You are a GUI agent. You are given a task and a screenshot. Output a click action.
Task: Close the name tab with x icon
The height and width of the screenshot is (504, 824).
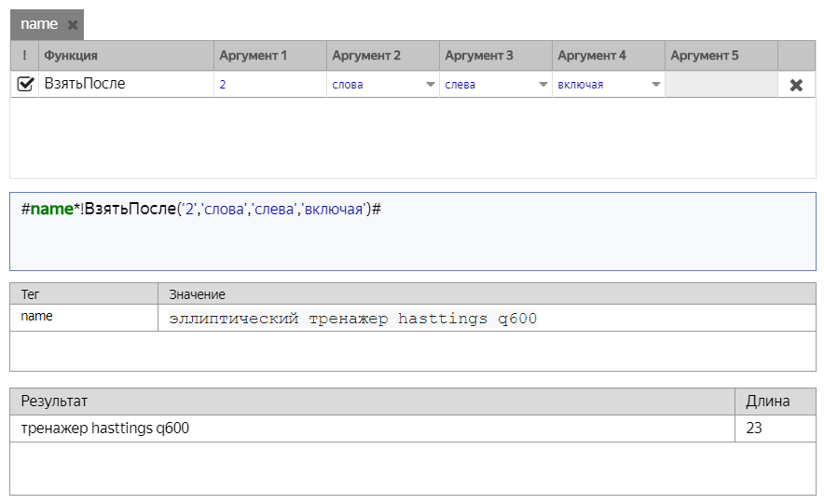(73, 25)
